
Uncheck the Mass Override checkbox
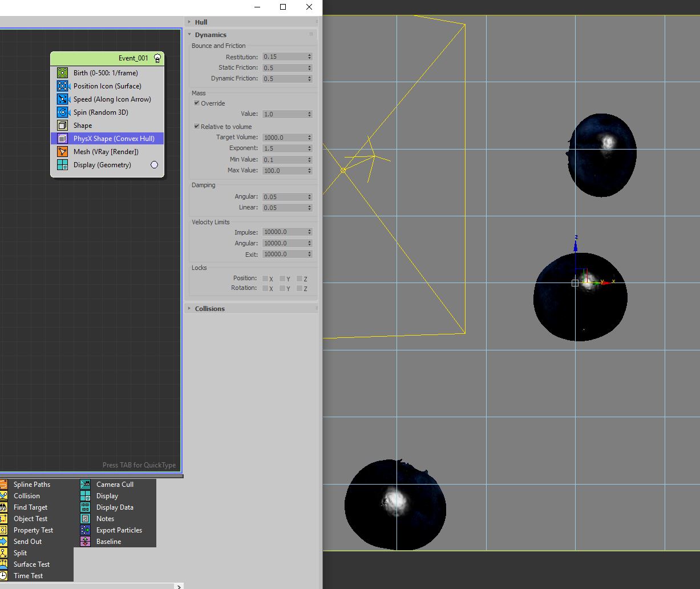point(197,103)
